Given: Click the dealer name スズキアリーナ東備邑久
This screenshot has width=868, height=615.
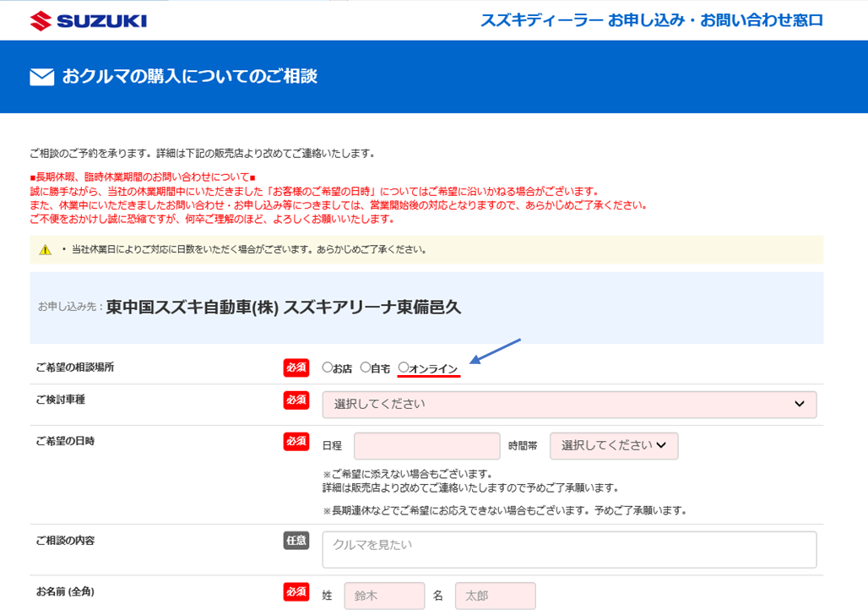Looking at the screenshot, I should pyautogui.click(x=372, y=307).
